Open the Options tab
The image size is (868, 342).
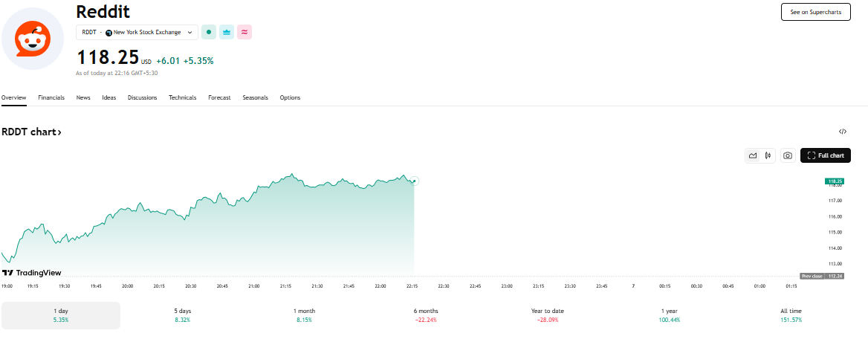click(290, 97)
